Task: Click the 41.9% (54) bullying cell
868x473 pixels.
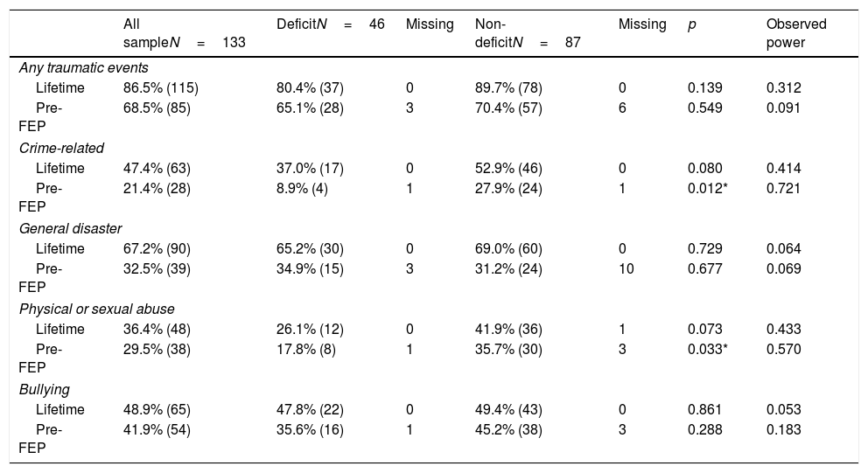Action: click(157, 430)
